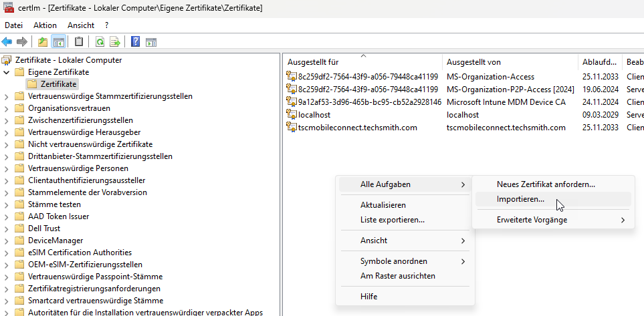Click expiry date 19.06.2024
The width and height of the screenshot is (644, 316).
coord(600,89)
